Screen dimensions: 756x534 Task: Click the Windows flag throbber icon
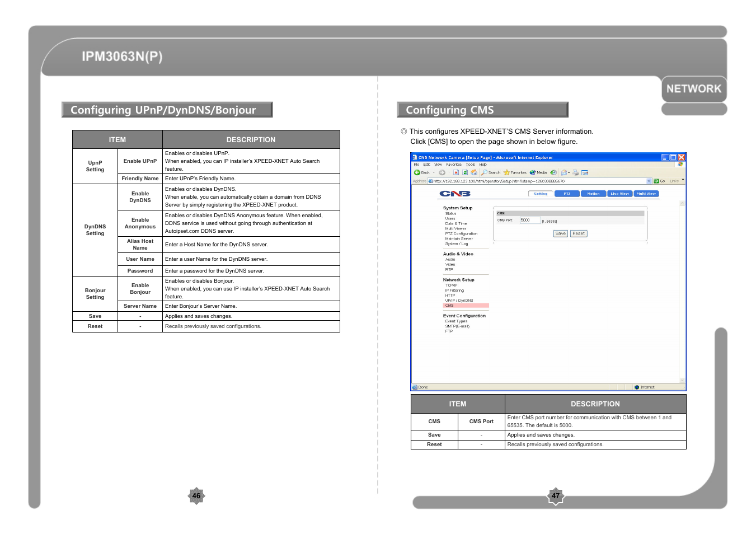click(680, 165)
